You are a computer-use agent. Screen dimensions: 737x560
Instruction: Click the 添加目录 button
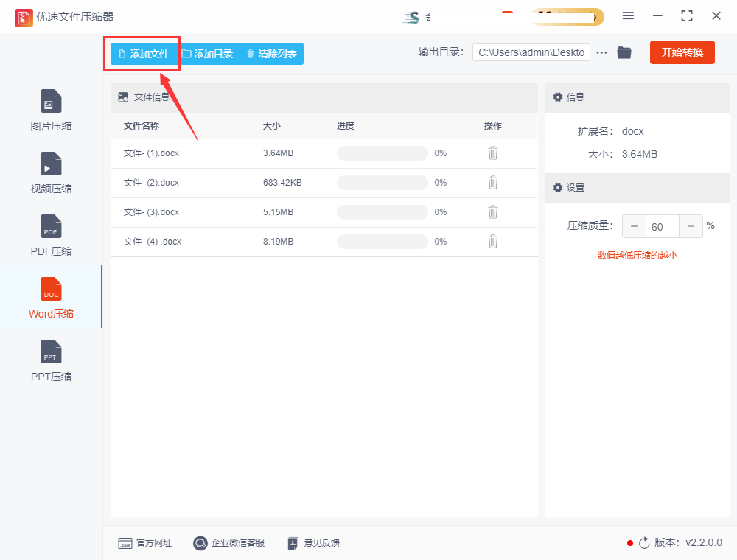click(207, 54)
